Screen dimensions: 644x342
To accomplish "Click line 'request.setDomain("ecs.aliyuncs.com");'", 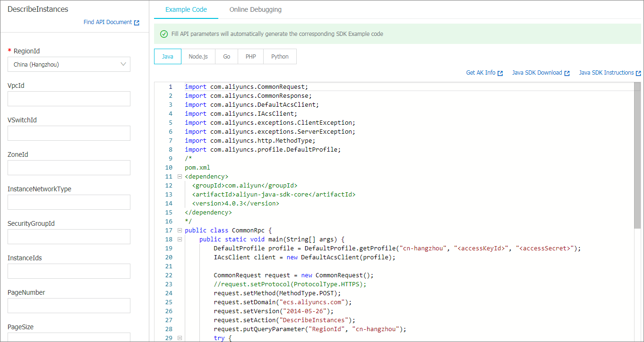I will click(283, 302).
